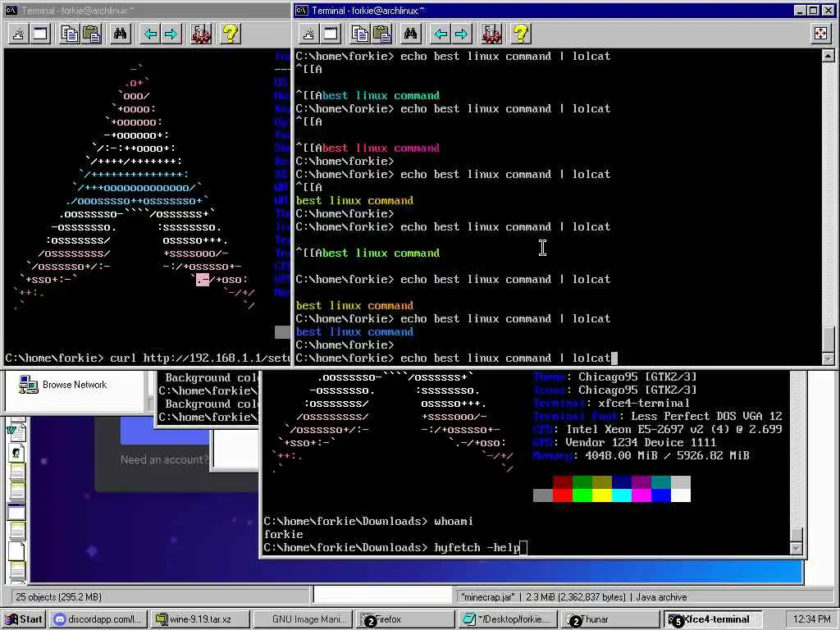Viewport: 840px width, 630px height.
Task: Click Copy icon in left terminal toolbar
Action: 69,34
